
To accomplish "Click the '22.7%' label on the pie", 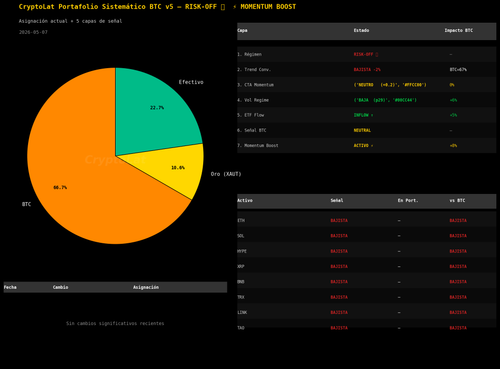I will click(x=157, y=108).
